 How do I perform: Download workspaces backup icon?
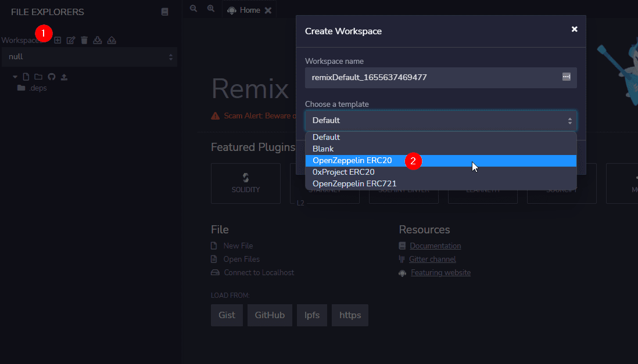pos(98,40)
